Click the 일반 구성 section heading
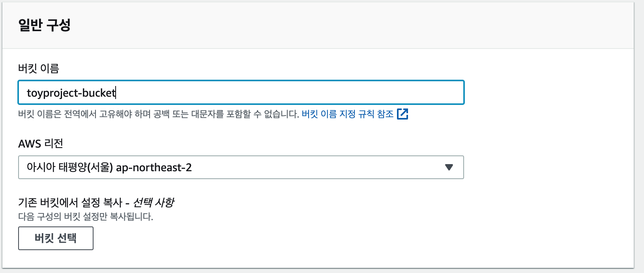644x273 pixels. click(44, 25)
